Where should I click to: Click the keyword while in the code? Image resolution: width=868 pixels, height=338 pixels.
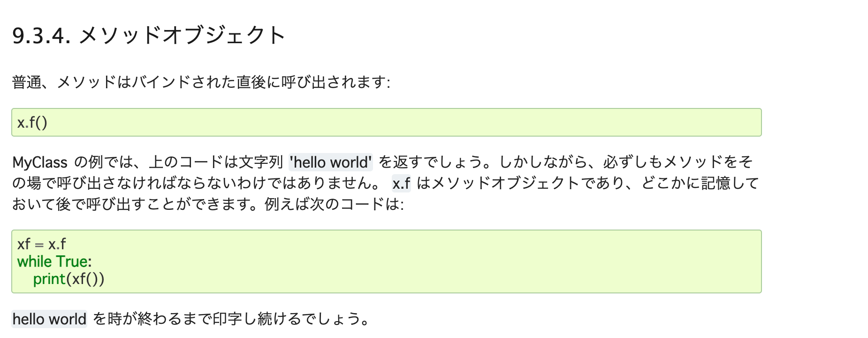[x=35, y=261]
